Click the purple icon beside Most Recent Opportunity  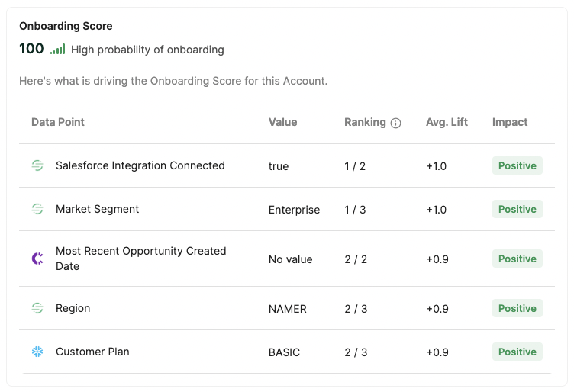pos(37,259)
